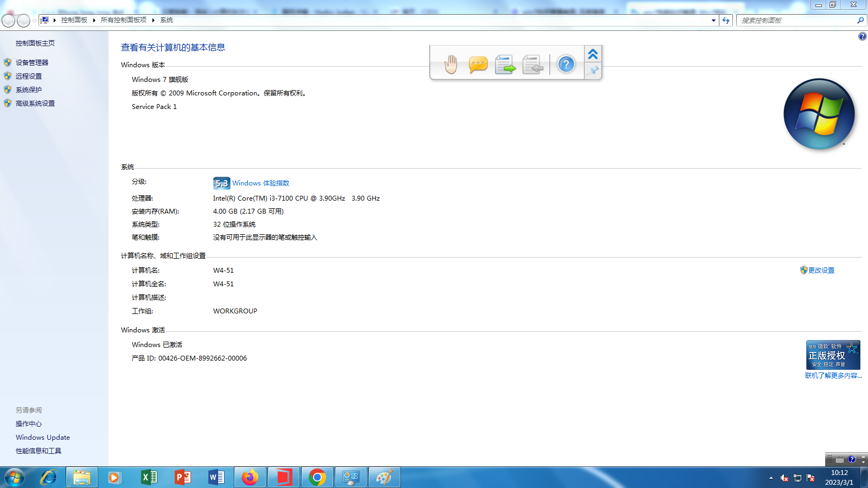Click the 正版授权 genuine Microsoft badge
Image resolution: width=868 pixels, height=488 pixels.
pos(833,355)
